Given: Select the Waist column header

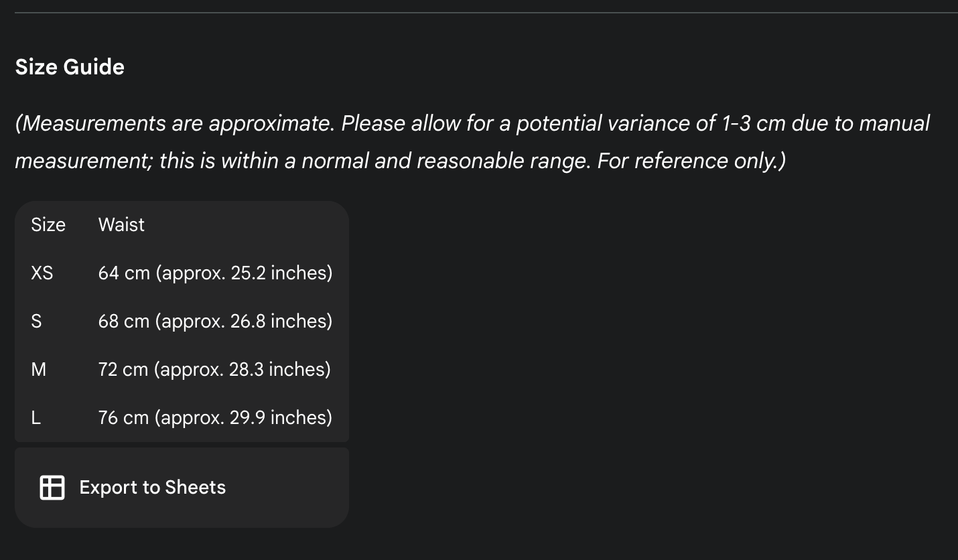Looking at the screenshot, I should pyautogui.click(x=121, y=225).
